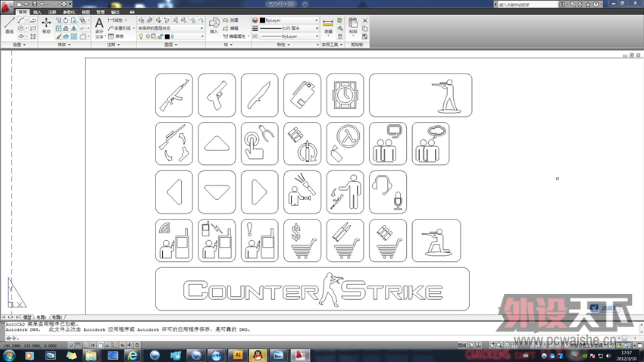
Task: Click the Zoom magnifier icon in status bar
Action: 499,345
